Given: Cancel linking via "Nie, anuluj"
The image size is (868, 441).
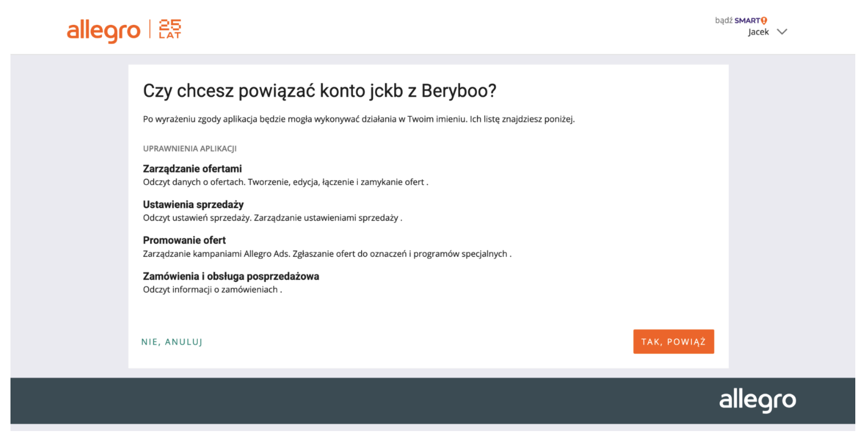Looking at the screenshot, I should (172, 342).
